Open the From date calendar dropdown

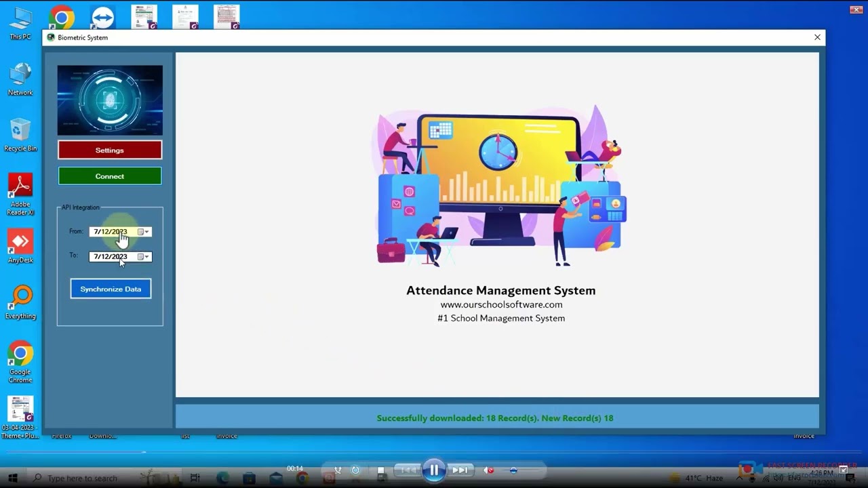[x=144, y=232]
